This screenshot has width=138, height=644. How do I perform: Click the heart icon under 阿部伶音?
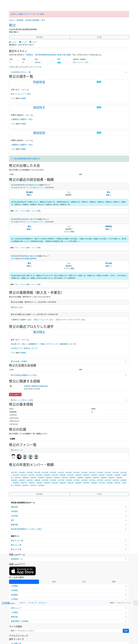coord(11,98)
